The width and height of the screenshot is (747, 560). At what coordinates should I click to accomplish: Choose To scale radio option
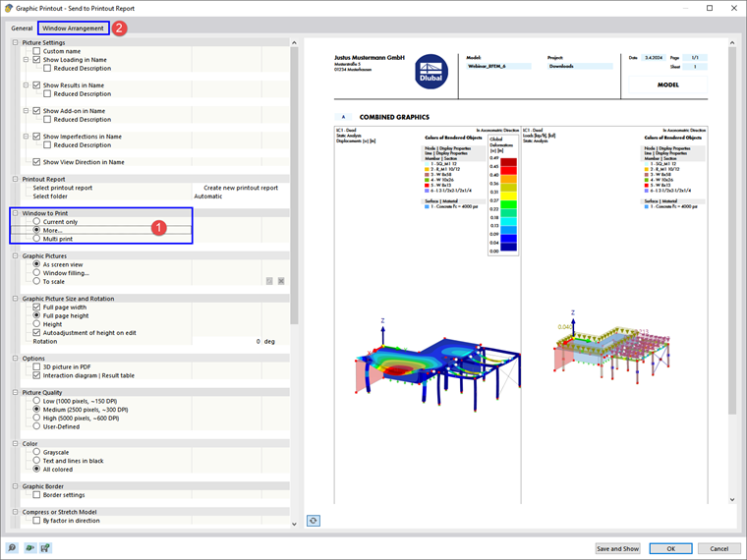[x=36, y=281]
